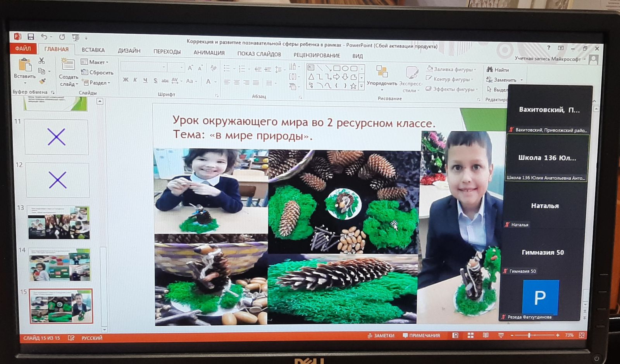The image size is (620, 364).
Task: Toggle ЗАМЕТКИ notes pane
Action: (381, 335)
